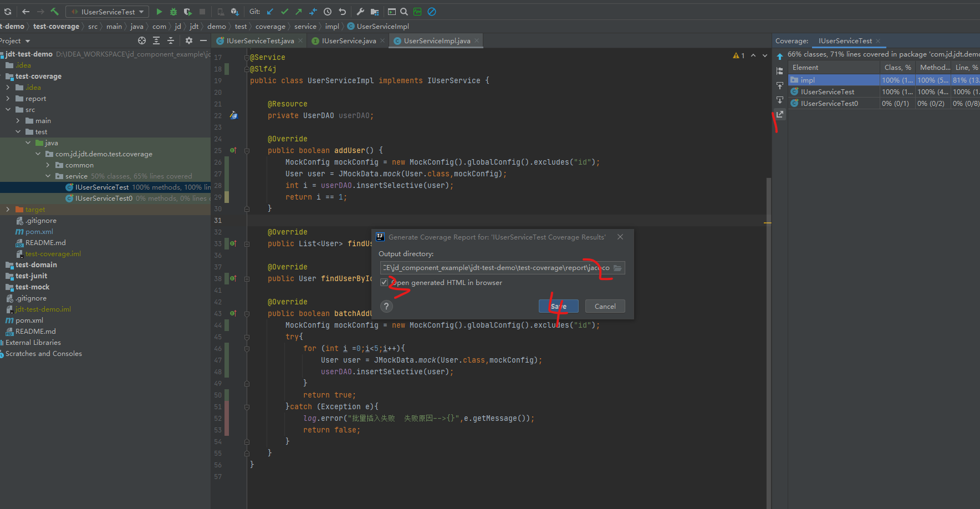Click the implements gutter icon beside addUser
The width and height of the screenshot is (980, 509).
[x=233, y=151]
